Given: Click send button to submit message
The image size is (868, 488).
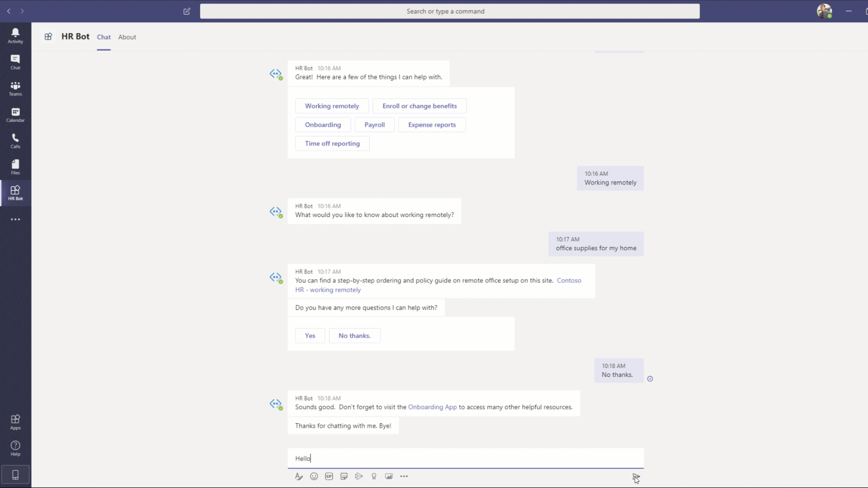Looking at the screenshot, I should tap(634, 476).
